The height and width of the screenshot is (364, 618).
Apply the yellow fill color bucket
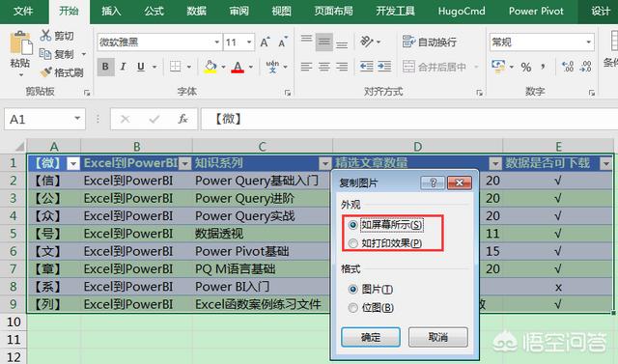coord(211,67)
